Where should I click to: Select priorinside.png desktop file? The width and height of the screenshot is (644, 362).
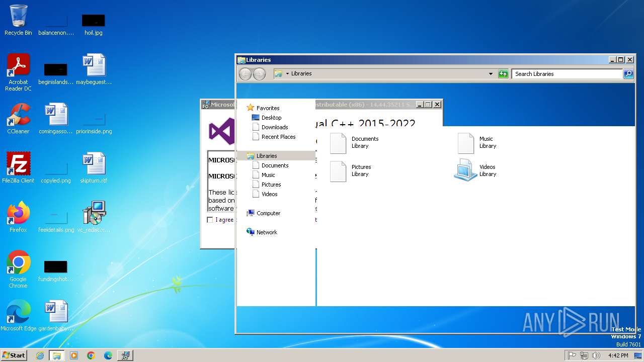[94, 123]
